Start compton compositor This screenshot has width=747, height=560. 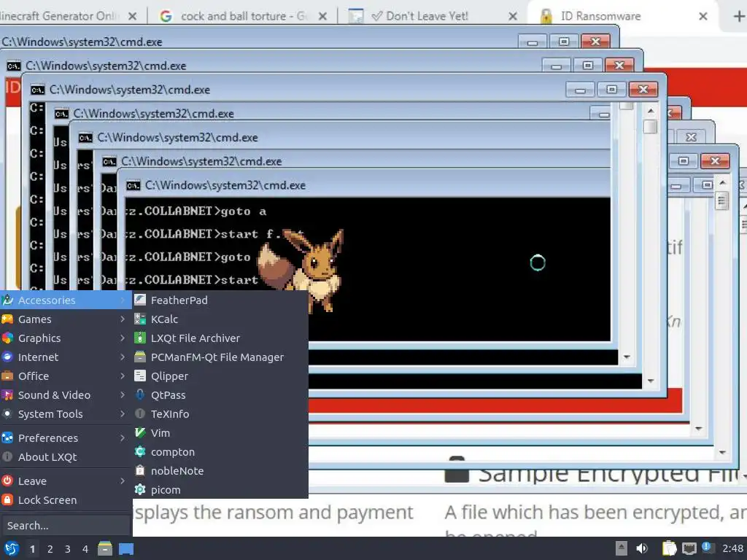tap(220, 452)
